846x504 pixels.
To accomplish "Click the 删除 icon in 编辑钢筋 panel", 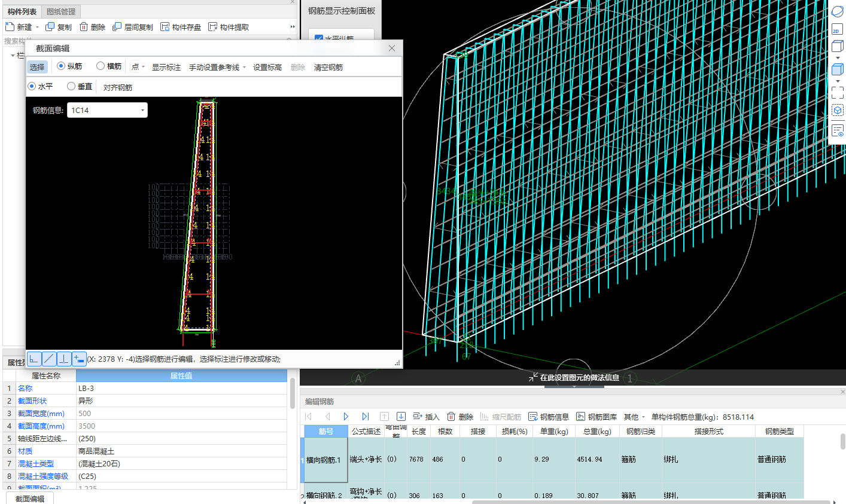I will tap(451, 417).
